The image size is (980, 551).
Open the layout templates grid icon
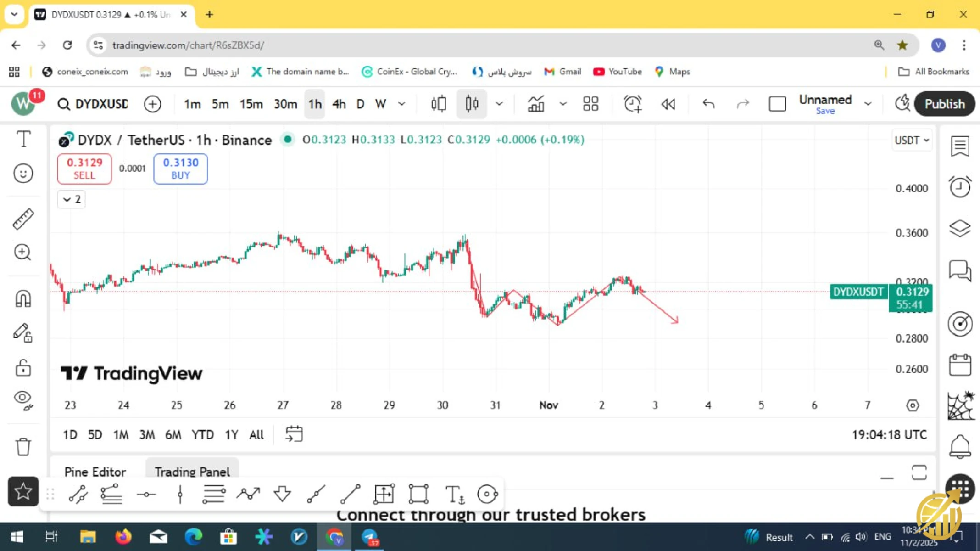tap(590, 104)
